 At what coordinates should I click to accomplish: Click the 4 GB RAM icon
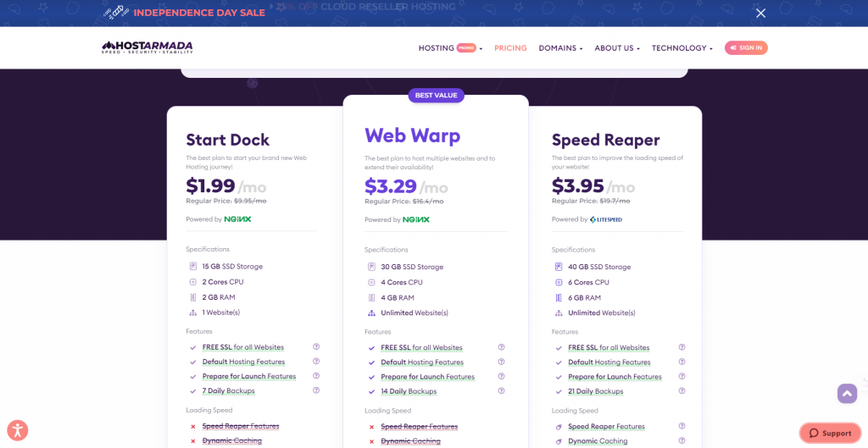tap(372, 297)
